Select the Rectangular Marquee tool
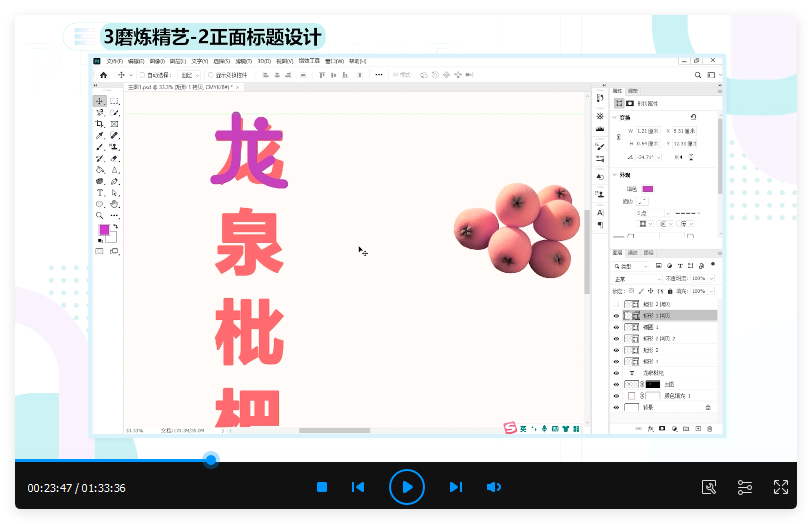This screenshot has height=524, width=812. [115, 101]
